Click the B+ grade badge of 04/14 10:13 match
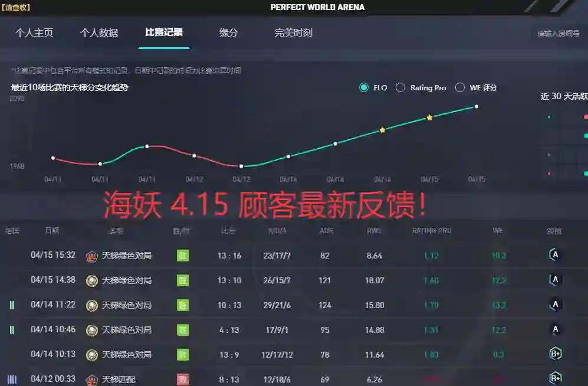The width and height of the screenshot is (588, 386). click(556, 354)
